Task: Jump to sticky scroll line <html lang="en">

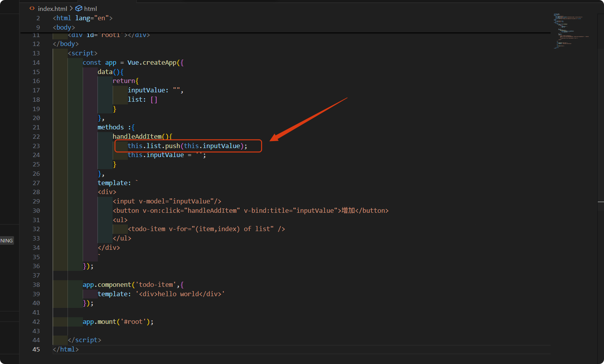Action: [83, 18]
